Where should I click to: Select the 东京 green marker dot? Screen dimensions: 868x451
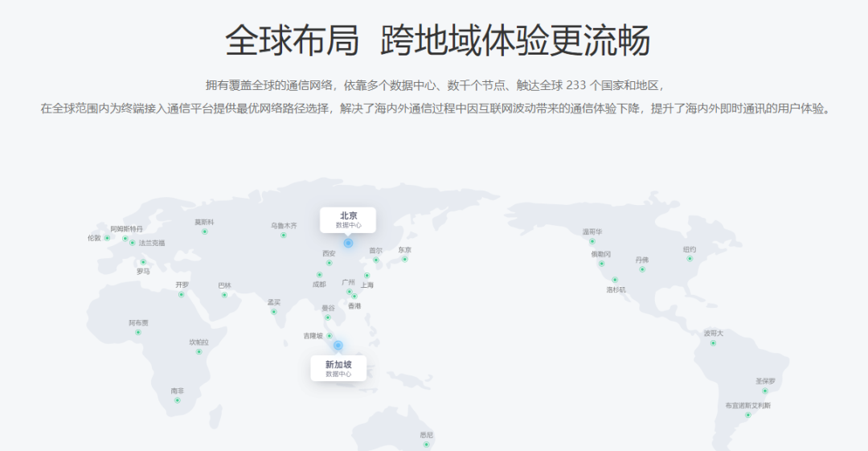[x=404, y=260]
